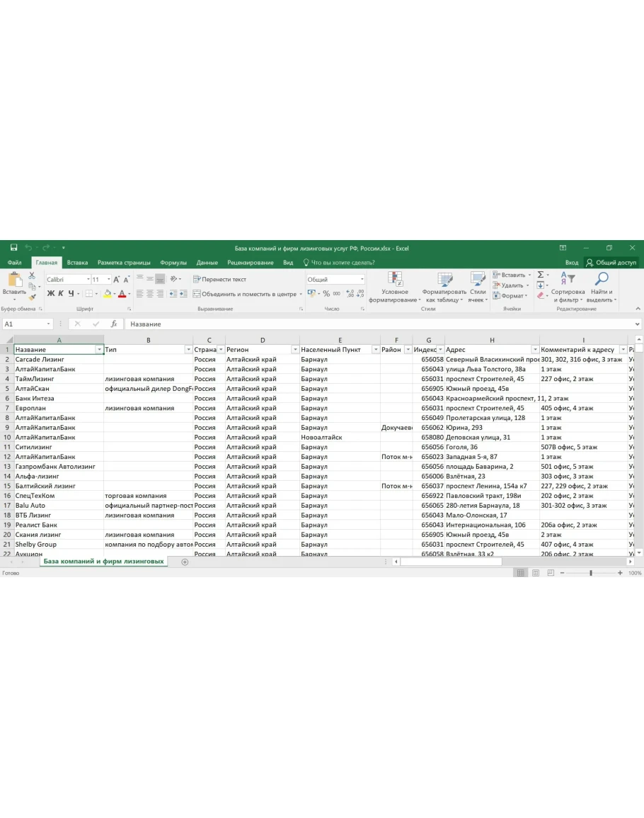
Task: Open the Calibri font name dropdown
Action: (x=88, y=280)
